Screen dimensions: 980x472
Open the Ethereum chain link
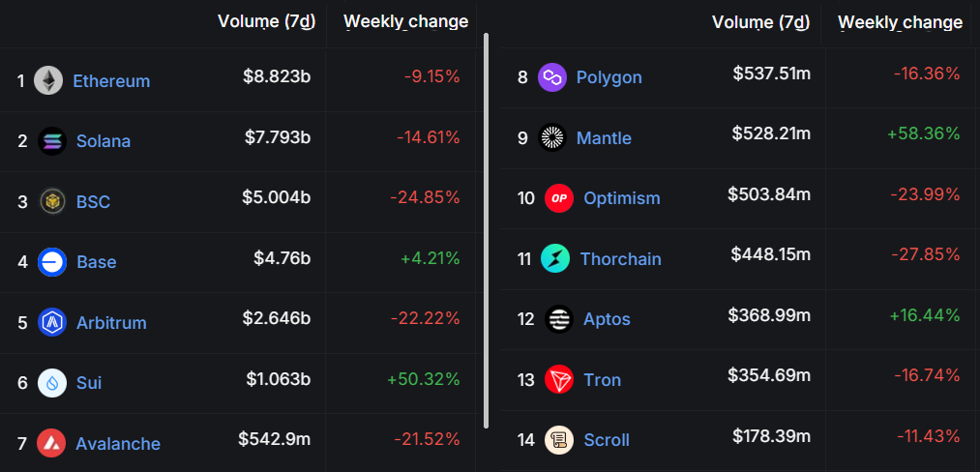(x=111, y=81)
